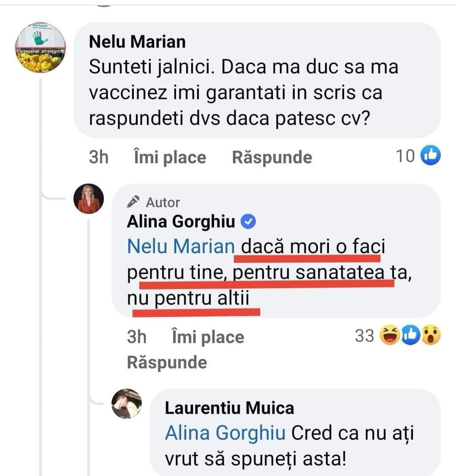This screenshot has width=456, height=476.
Task: Click the blue Nelu Marian mention in reply
Action: pos(180,246)
